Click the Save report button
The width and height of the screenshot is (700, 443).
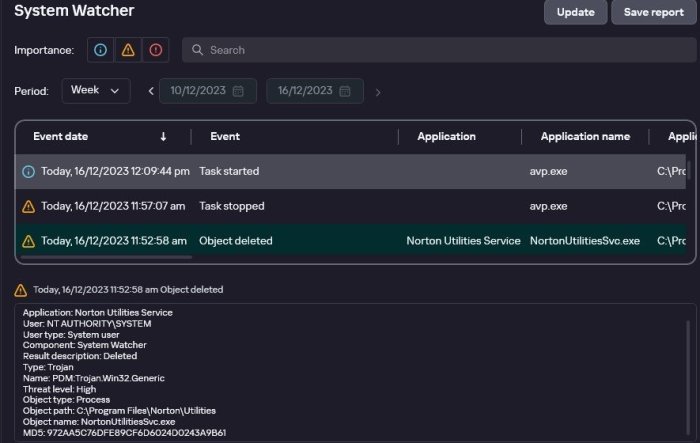click(654, 12)
